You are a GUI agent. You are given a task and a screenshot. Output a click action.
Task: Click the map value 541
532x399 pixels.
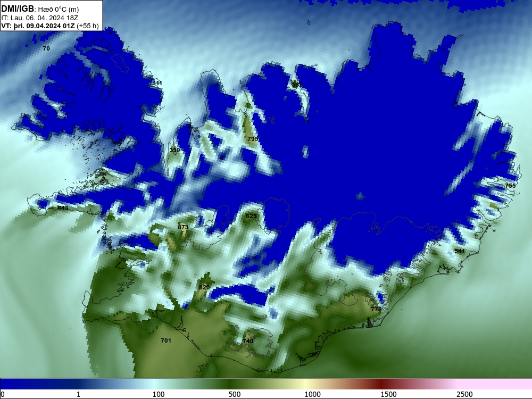pos(460,251)
